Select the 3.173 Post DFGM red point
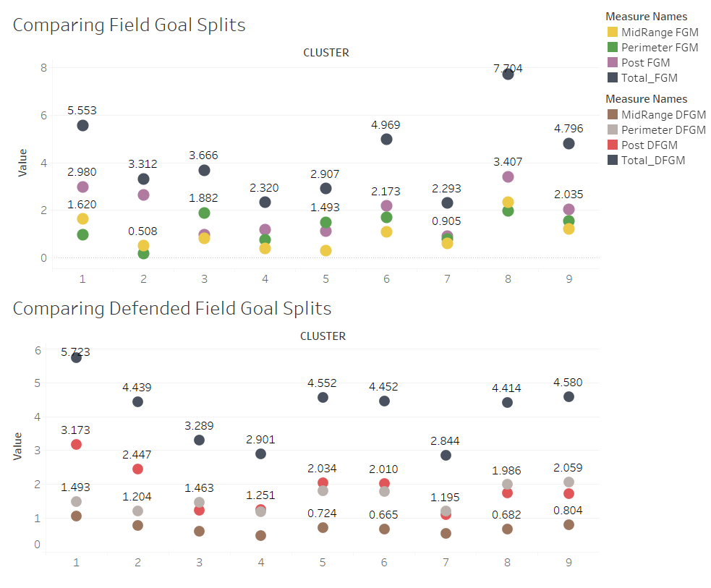 coord(76,445)
